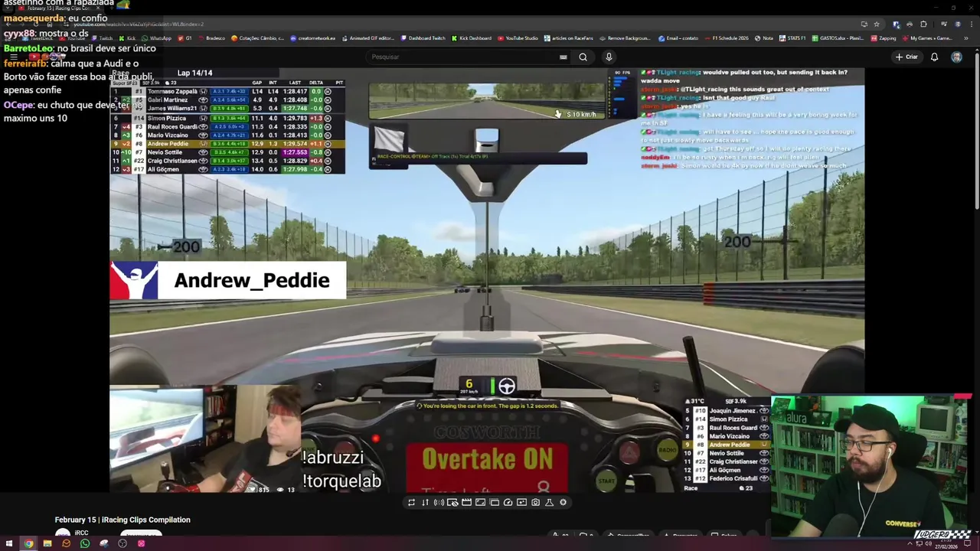The image size is (980, 551).
Task: Open the volume control in system tray
Action: point(928,543)
